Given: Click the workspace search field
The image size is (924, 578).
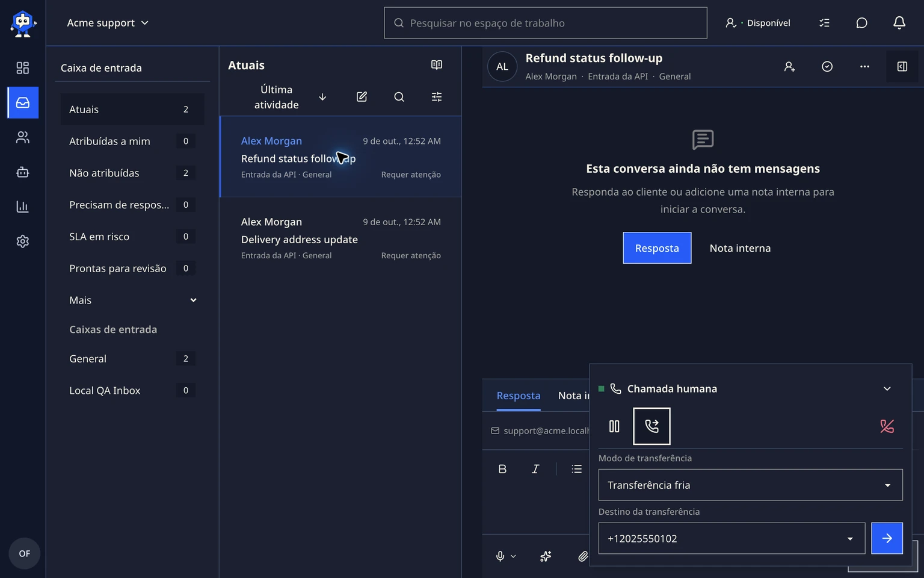Looking at the screenshot, I should tap(546, 23).
